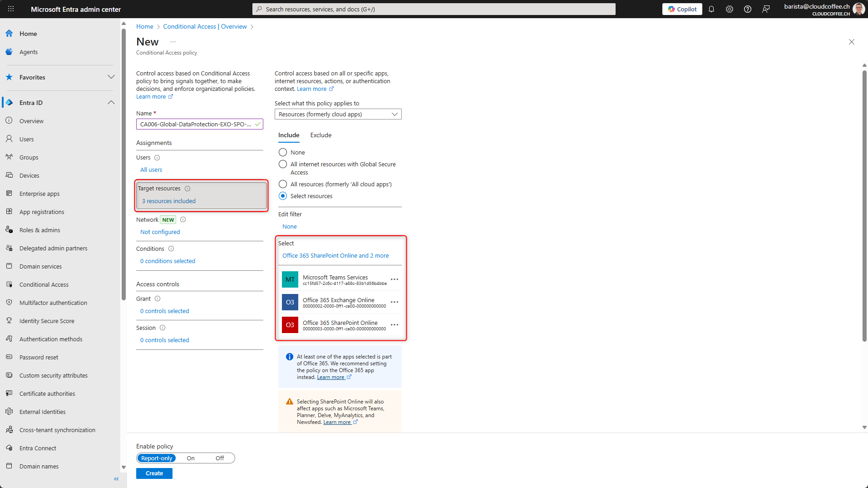
Task: Click the Multifactor authentication icon
Action: click(x=9, y=303)
